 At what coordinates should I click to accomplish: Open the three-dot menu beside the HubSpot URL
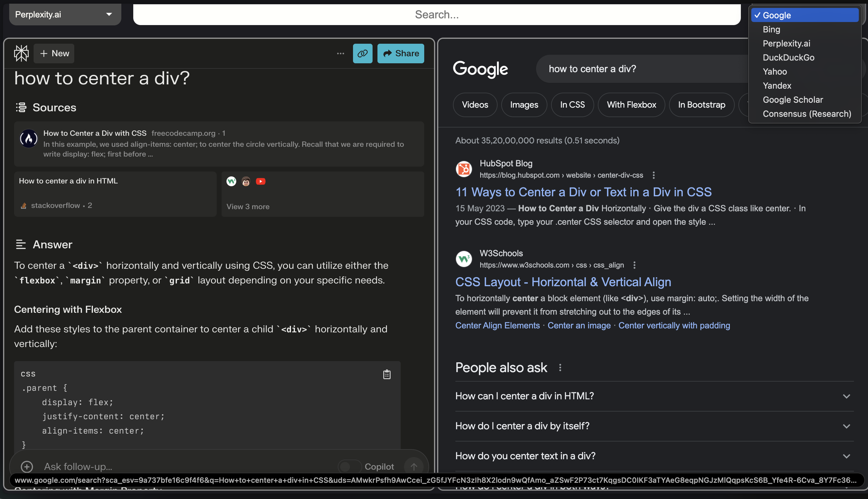coord(653,175)
